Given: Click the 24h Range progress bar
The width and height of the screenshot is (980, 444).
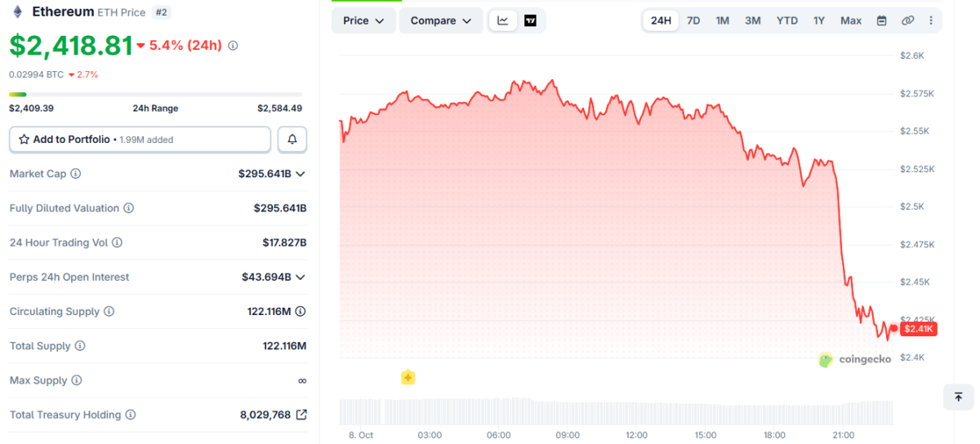Looking at the screenshot, I should 155,95.
